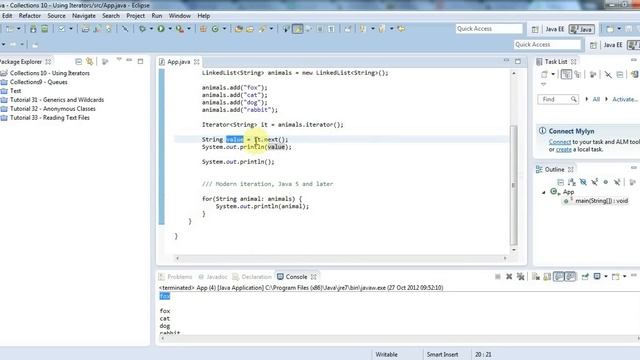Click editor vertical scrollbar thumb
This screenshot has height=360, width=640.
click(x=513, y=184)
